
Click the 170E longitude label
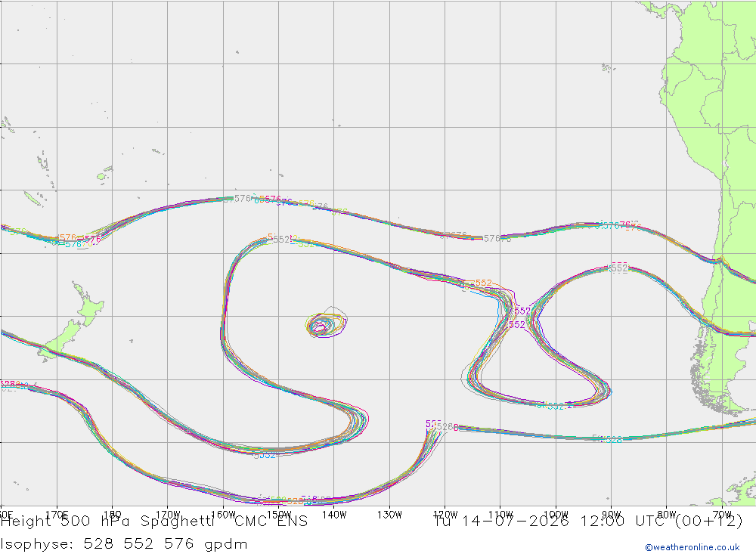tap(57, 515)
